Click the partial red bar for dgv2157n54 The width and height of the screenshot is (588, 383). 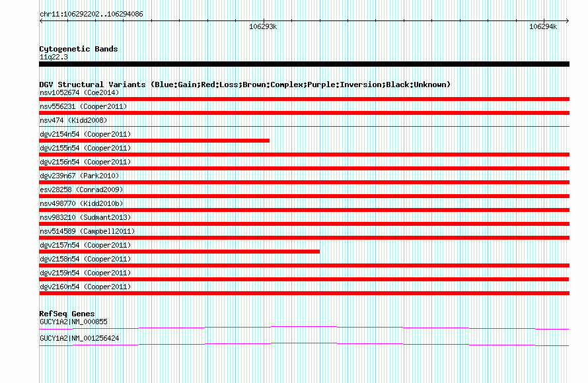pos(179,252)
